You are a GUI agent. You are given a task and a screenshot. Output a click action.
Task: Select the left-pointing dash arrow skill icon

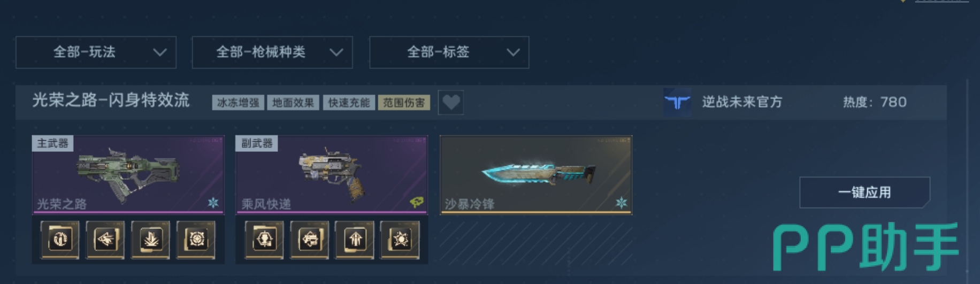[x=105, y=240]
